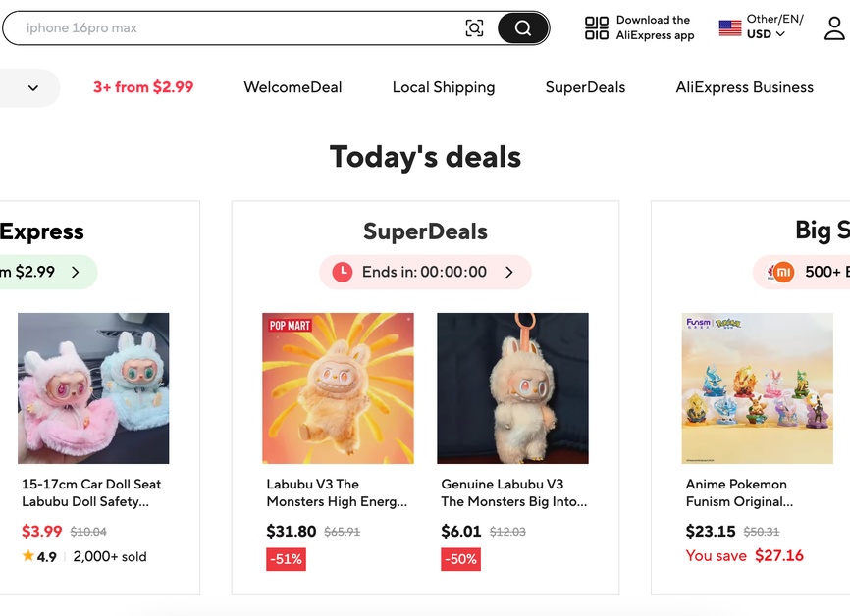Open the AliExpress Business menu item

pyautogui.click(x=744, y=87)
